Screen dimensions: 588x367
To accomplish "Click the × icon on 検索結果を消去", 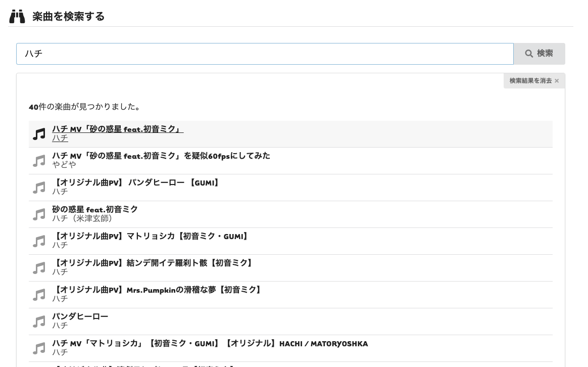I will 557,81.
